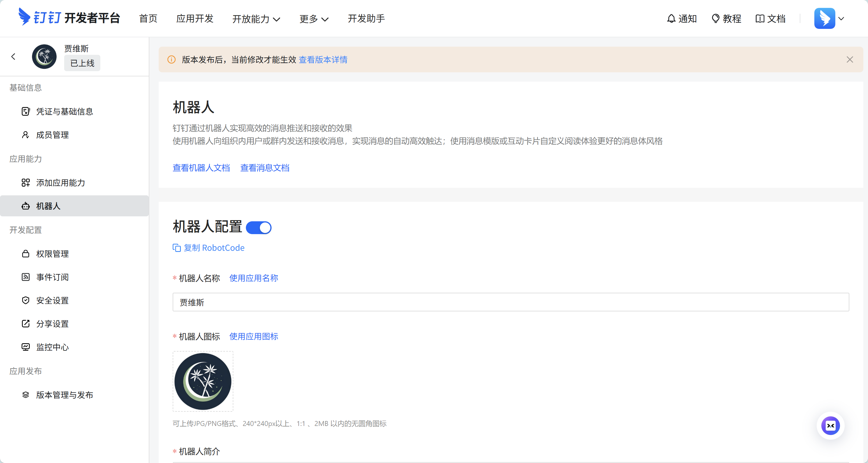
Task: Click the docs book icon
Action: tap(759, 19)
